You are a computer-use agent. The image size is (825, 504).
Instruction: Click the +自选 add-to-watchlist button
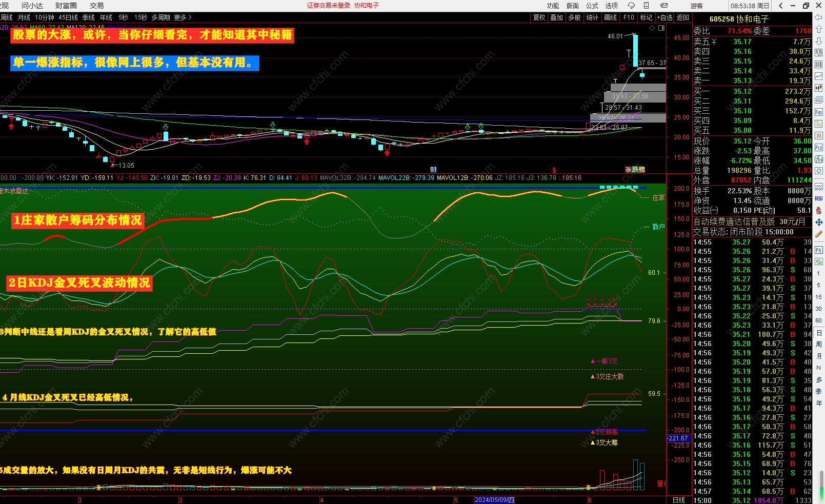click(x=665, y=17)
